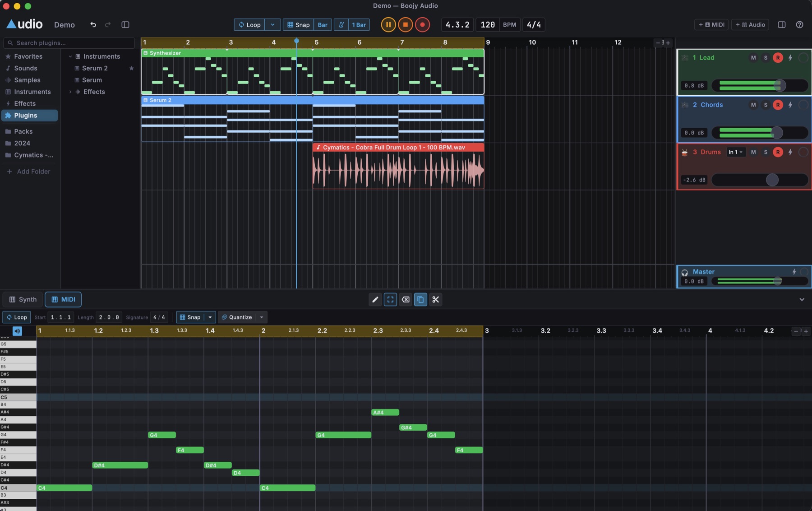Adjust the Lead track volume slider

(x=760, y=85)
